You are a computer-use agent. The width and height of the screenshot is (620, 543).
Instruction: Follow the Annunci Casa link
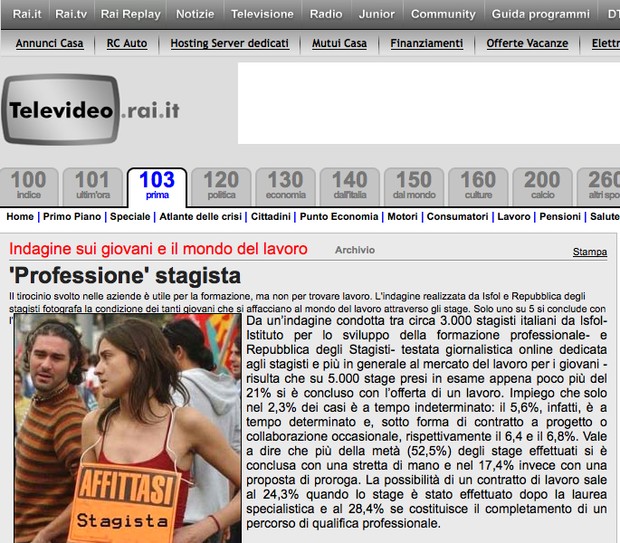[x=49, y=43]
